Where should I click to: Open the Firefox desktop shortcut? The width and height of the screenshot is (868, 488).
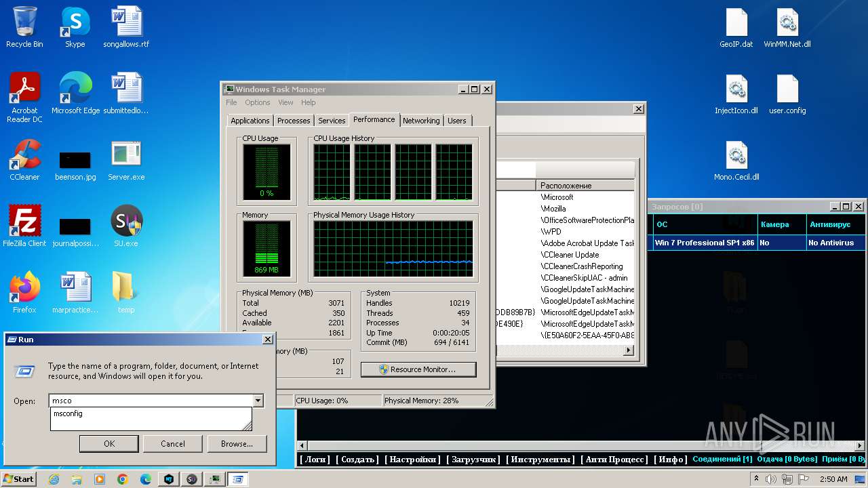(24, 293)
